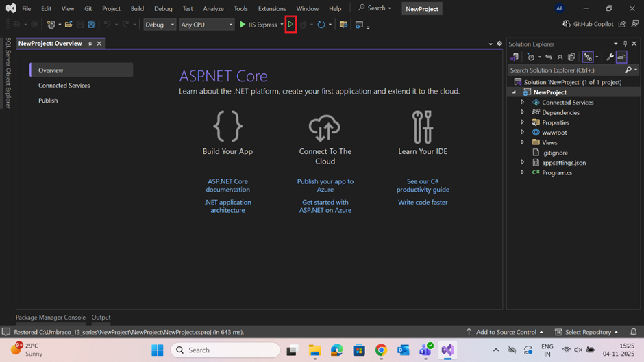This screenshot has width=644, height=362.
Task: Open the Build menu
Action: point(137,9)
